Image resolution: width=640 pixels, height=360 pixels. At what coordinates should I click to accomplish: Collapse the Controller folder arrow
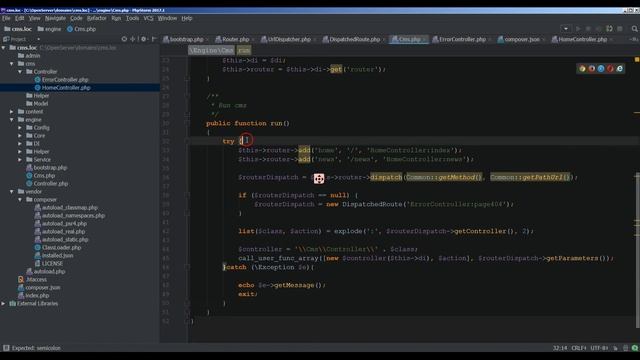[x=20, y=72]
